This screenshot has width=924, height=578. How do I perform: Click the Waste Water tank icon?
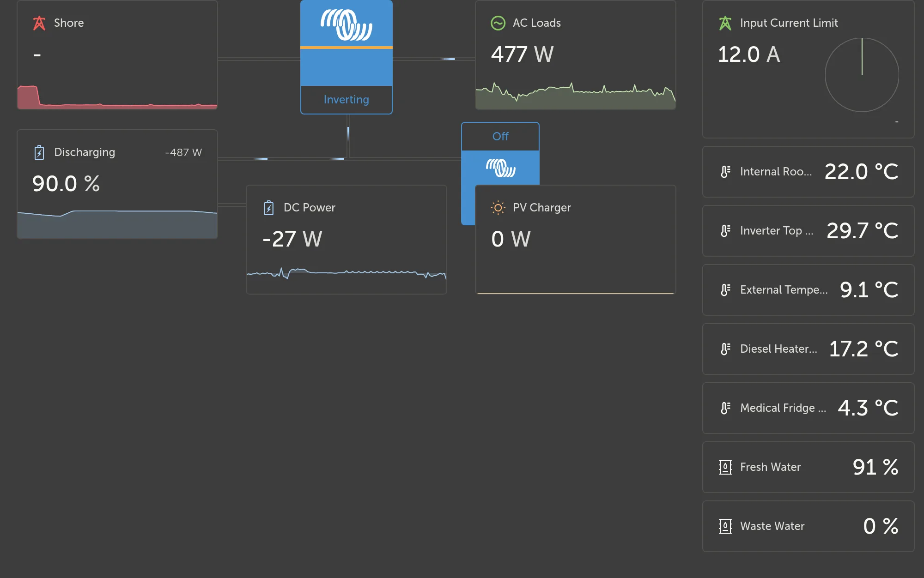(725, 526)
